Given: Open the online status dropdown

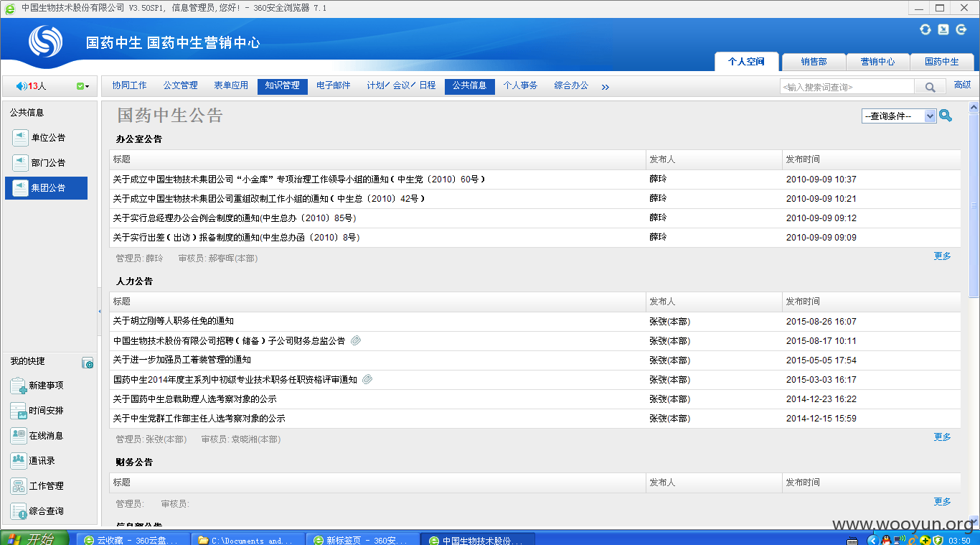Looking at the screenshot, I should [83, 86].
